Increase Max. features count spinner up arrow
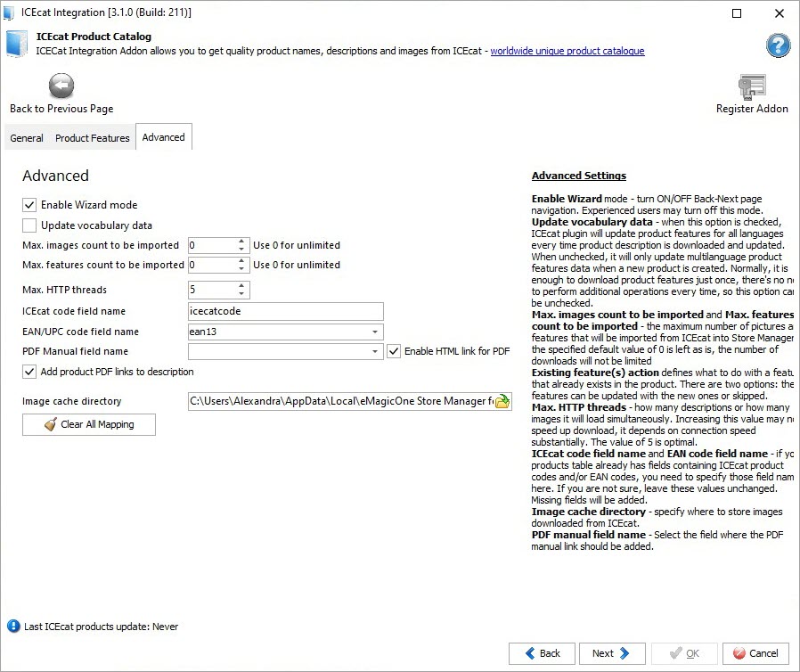Viewport: 800px width, 672px height. pyautogui.click(x=241, y=261)
